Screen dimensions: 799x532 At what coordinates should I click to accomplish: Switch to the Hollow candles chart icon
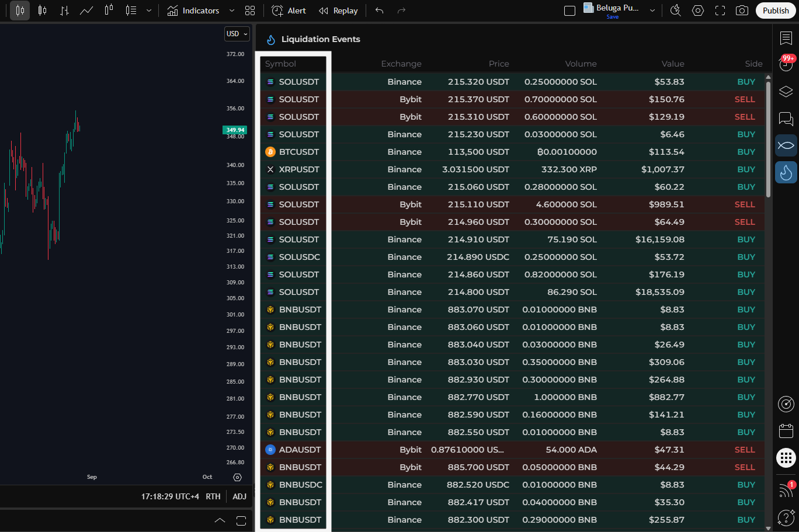(x=42, y=11)
